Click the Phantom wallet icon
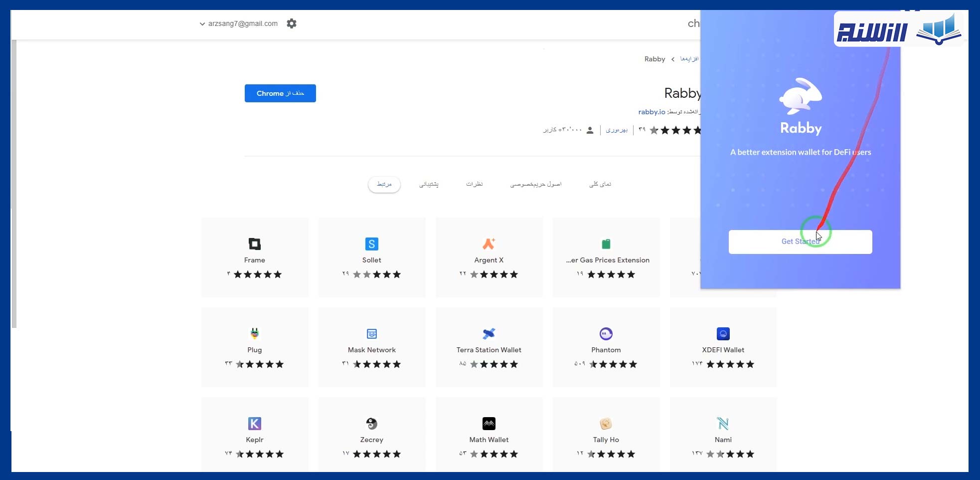This screenshot has height=480, width=980. (x=606, y=334)
